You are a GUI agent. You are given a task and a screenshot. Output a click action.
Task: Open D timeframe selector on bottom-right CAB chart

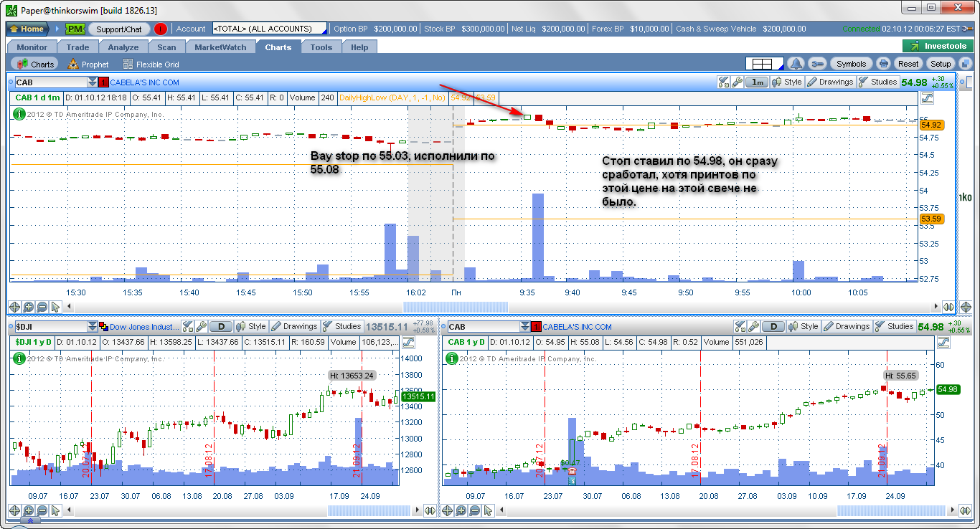coord(773,327)
